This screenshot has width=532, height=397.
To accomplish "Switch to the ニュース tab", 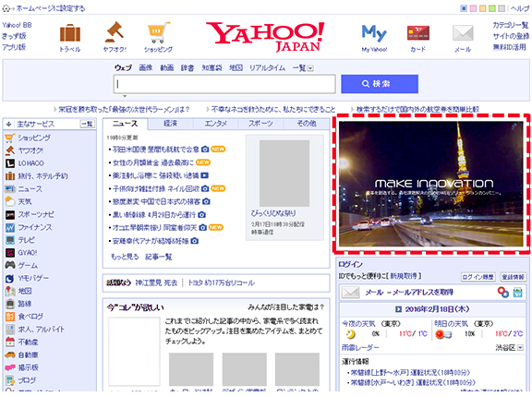I will pos(126,124).
